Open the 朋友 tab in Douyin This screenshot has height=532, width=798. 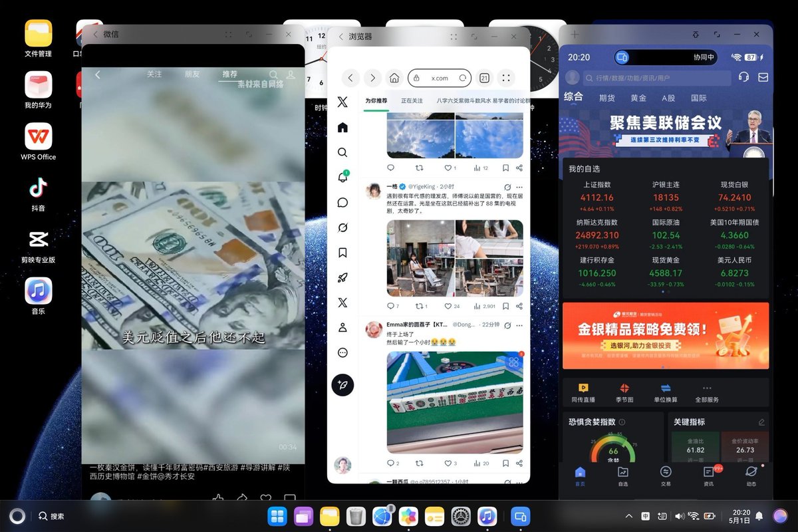(x=192, y=74)
